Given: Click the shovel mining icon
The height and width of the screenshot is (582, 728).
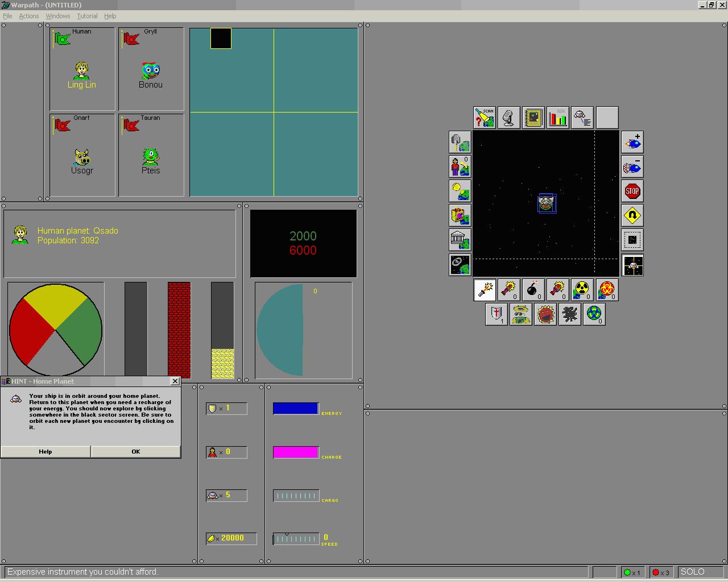Looking at the screenshot, I should (x=460, y=142).
